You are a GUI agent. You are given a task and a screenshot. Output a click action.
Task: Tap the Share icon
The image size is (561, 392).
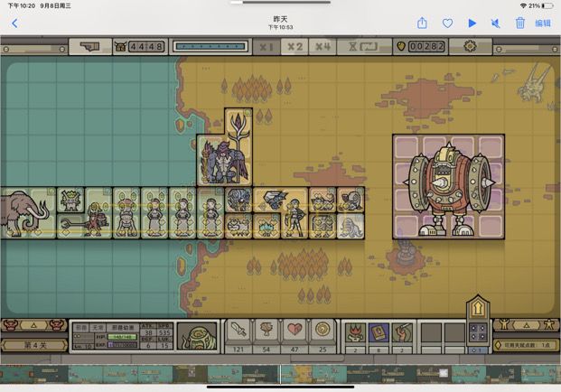point(422,23)
